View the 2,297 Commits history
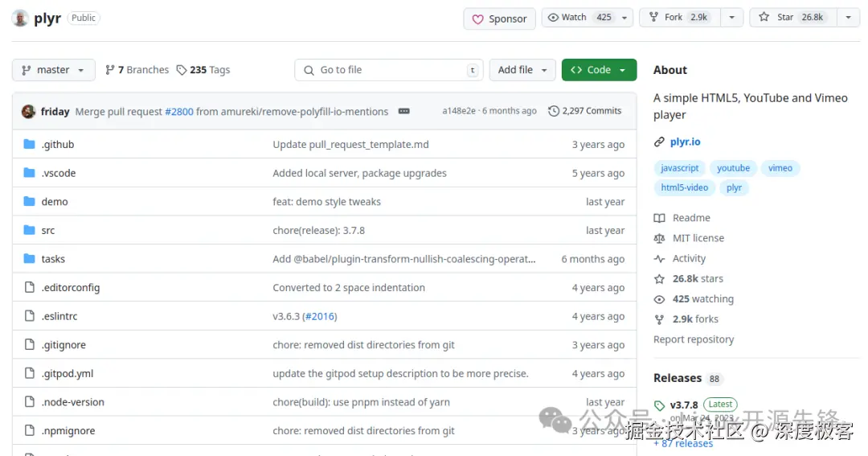 tap(584, 111)
